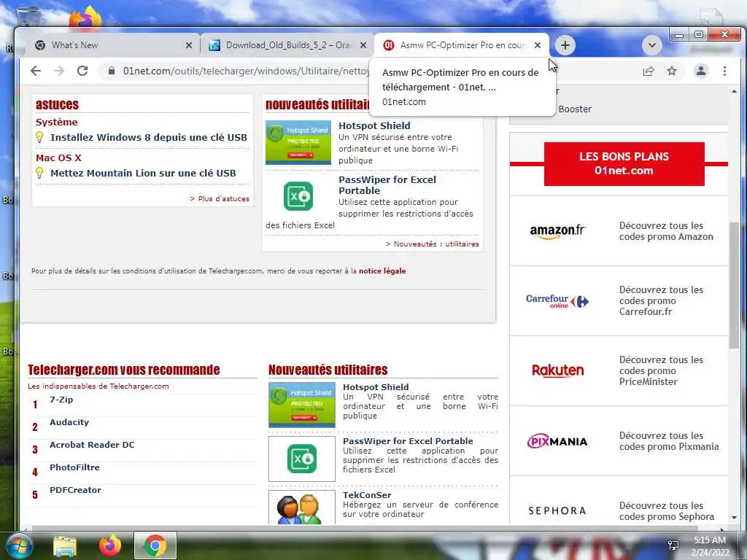Click the Booster text in the sidebar
The width and height of the screenshot is (747, 560).
coord(575,109)
